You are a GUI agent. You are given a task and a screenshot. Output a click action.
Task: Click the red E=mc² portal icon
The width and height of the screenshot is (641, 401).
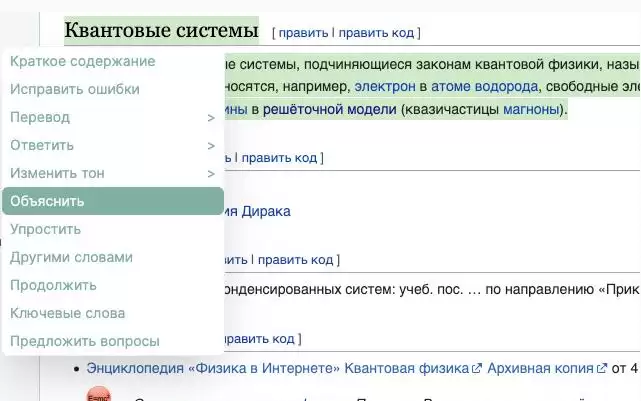click(99, 394)
